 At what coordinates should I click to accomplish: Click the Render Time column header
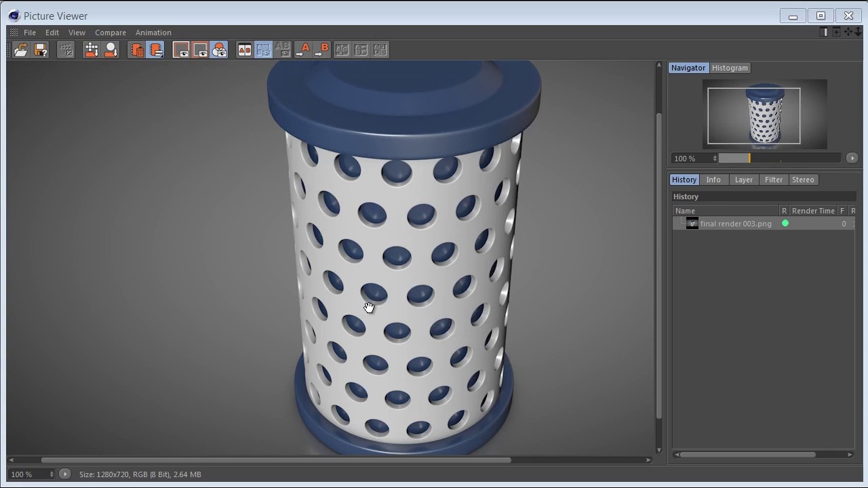tap(813, 211)
